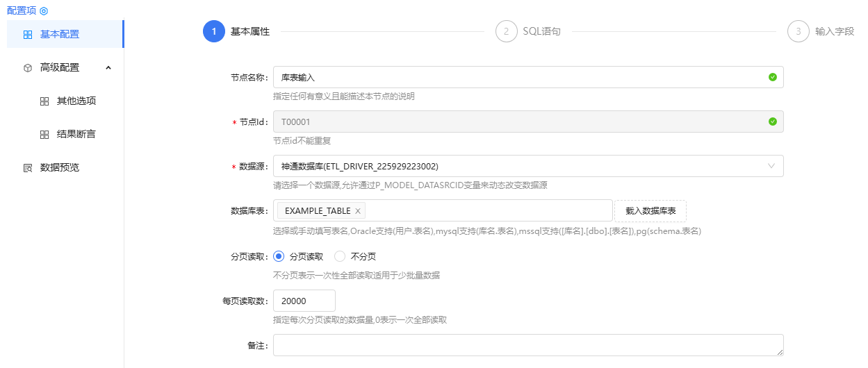Click the 数据库表 selection box
The image size is (868, 368).
point(443,210)
